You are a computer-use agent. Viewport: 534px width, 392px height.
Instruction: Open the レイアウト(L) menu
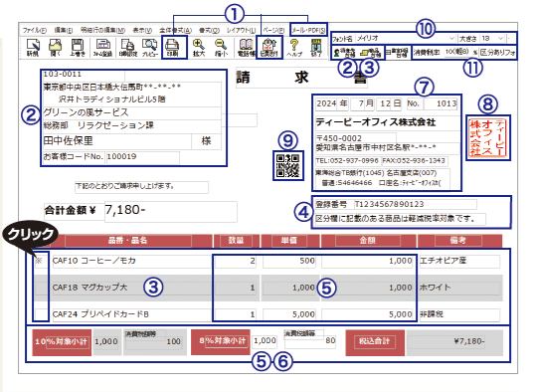pyautogui.click(x=241, y=30)
